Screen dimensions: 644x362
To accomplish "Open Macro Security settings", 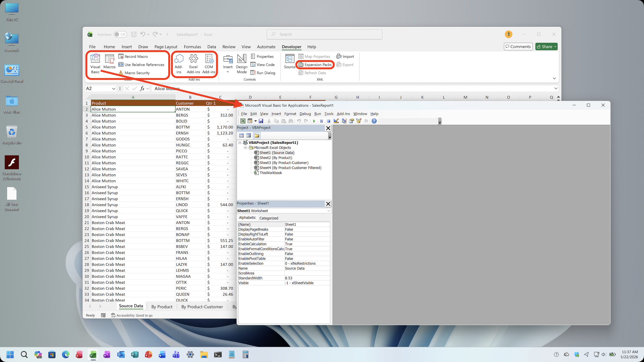I will point(134,73).
